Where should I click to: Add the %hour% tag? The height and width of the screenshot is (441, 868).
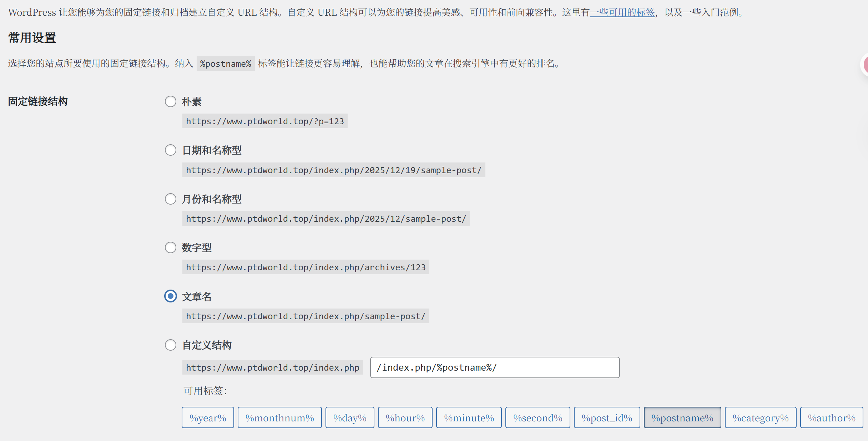(x=405, y=417)
